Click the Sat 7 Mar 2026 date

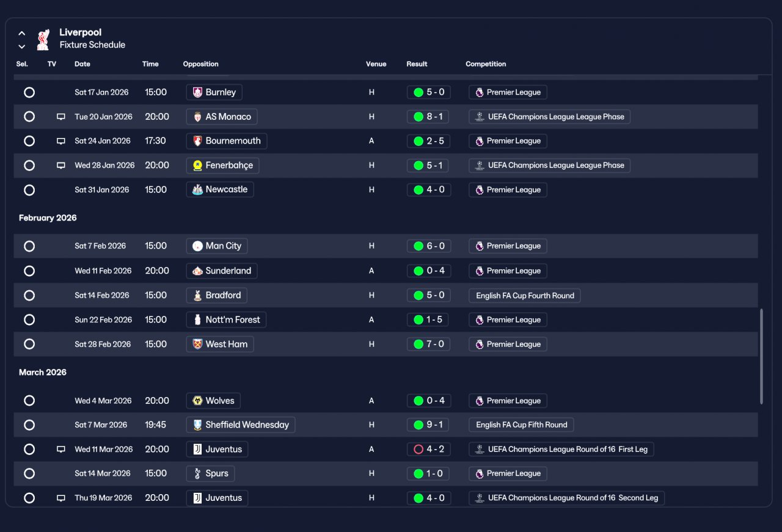point(101,425)
